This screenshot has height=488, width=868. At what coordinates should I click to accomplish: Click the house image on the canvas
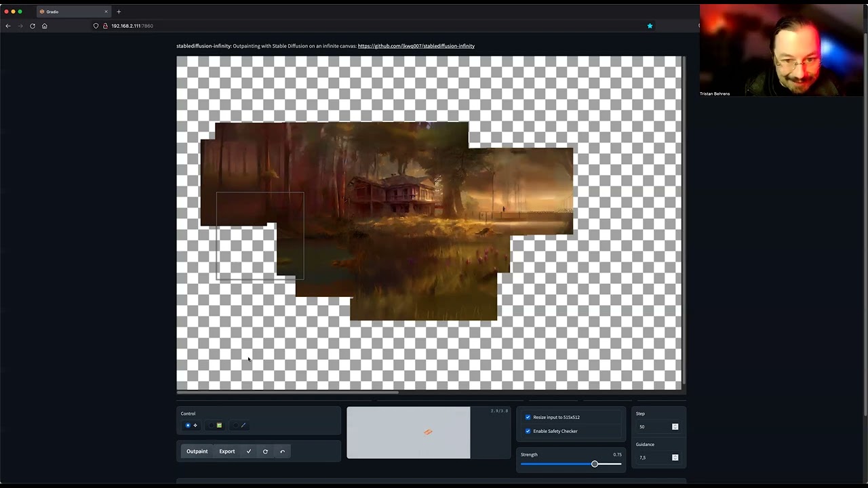pos(393,193)
